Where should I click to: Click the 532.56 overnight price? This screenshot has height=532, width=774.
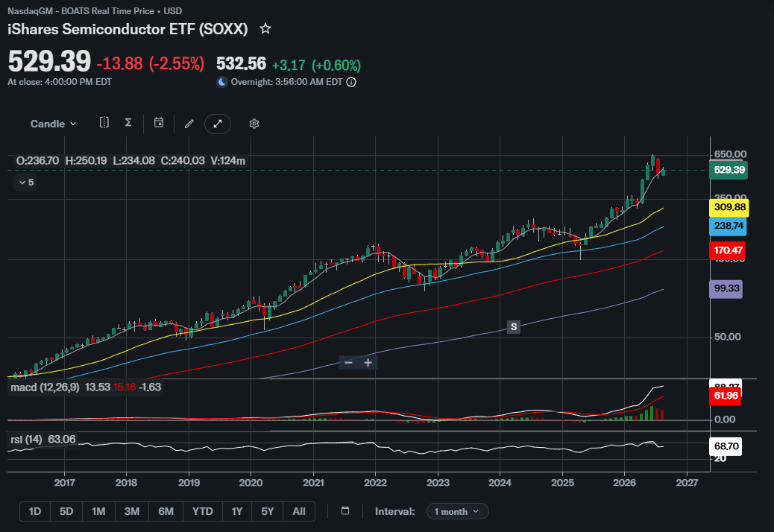click(241, 64)
